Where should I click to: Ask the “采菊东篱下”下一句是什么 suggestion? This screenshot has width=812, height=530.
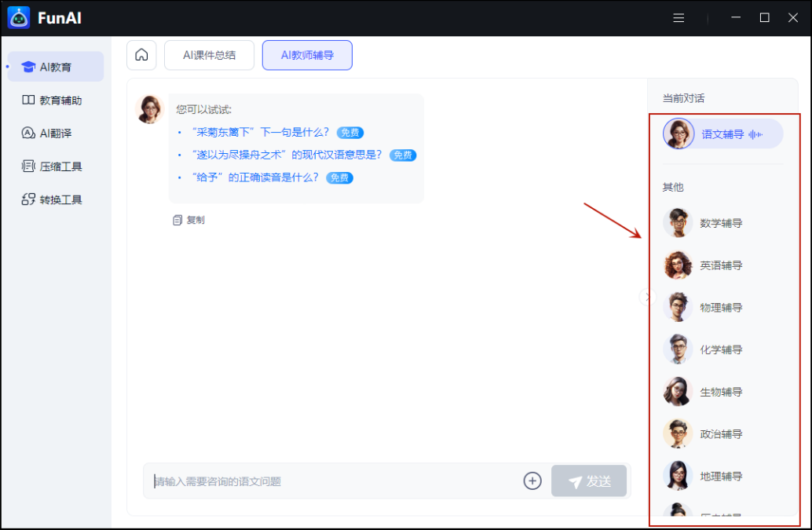[x=261, y=132]
